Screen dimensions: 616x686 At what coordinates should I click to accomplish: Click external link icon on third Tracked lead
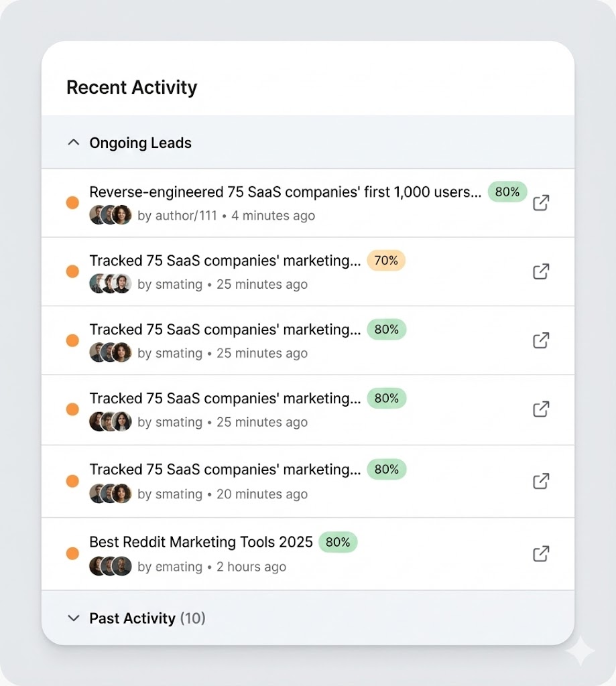541,409
